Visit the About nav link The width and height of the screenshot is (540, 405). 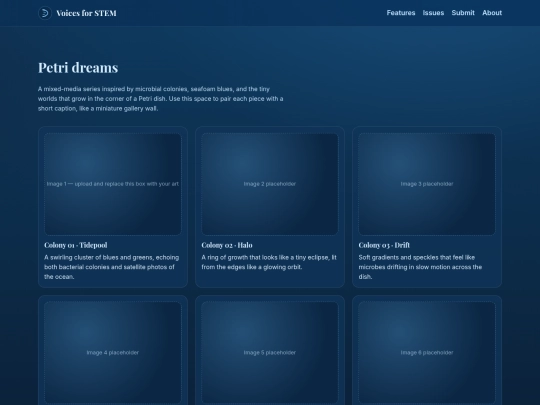click(492, 13)
